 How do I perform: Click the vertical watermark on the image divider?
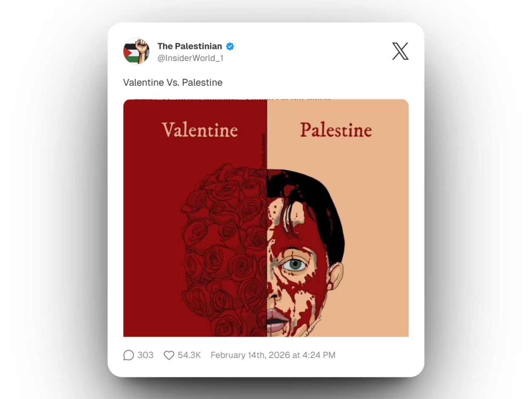click(264, 150)
